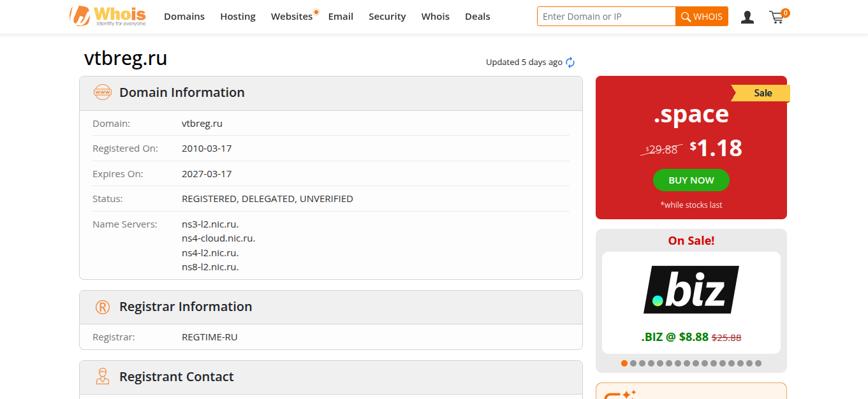The width and height of the screenshot is (868, 399).
Task: Click the Whois logo in the header
Action: (x=108, y=16)
